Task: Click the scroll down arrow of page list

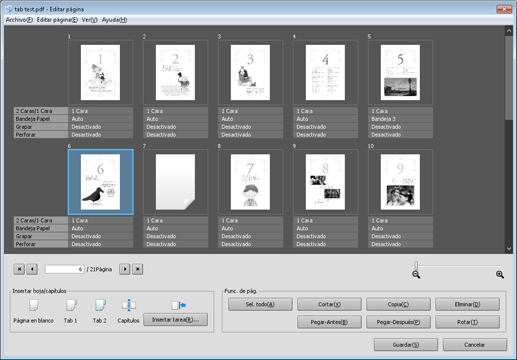Action: coord(509,248)
